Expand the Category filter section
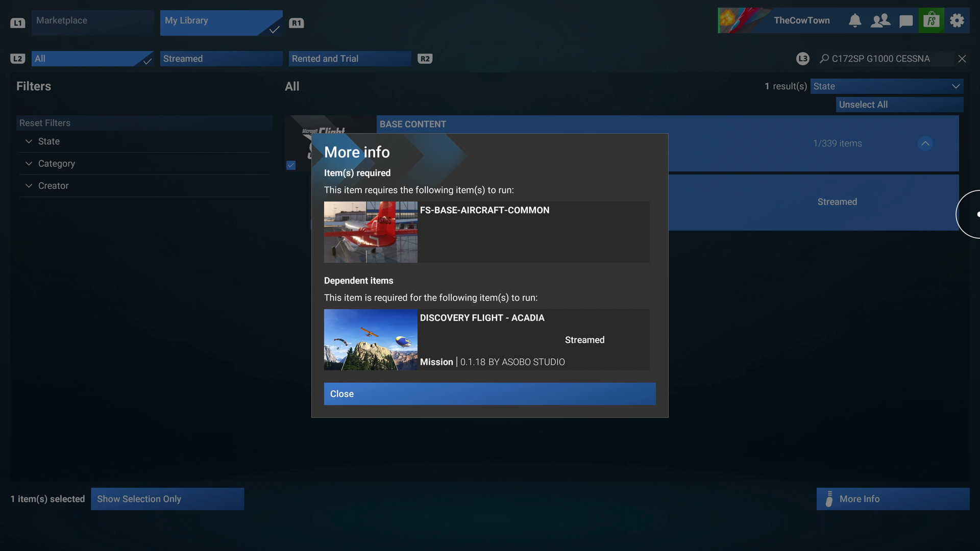 tap(144, 163)
